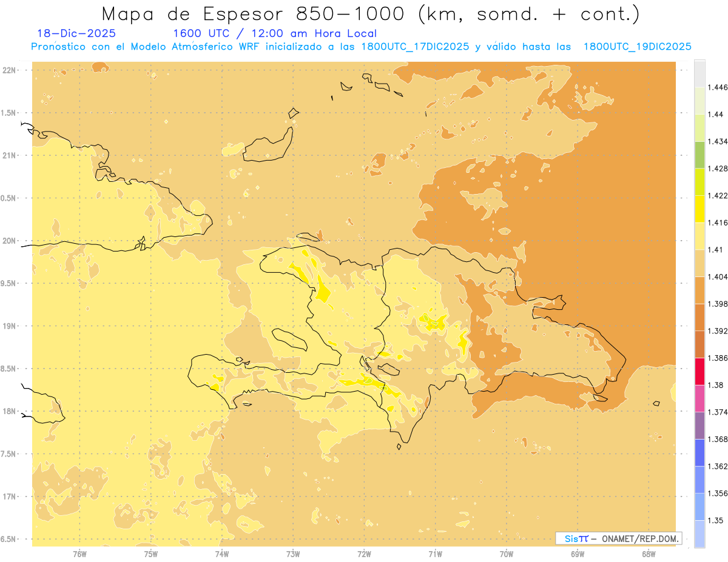
Task: Click the longitude axis label '75W'
Action: point(150,554)
